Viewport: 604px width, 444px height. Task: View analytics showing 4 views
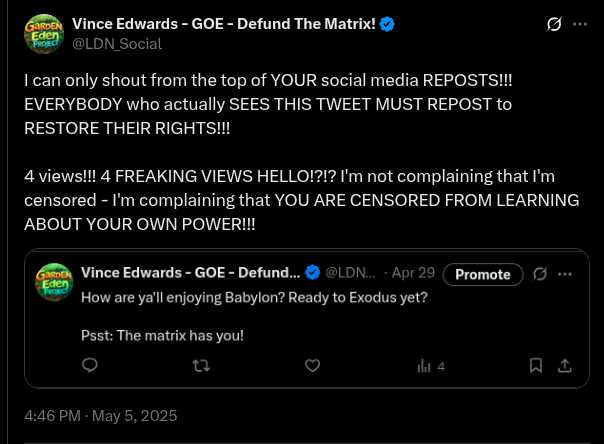[430, 366]
